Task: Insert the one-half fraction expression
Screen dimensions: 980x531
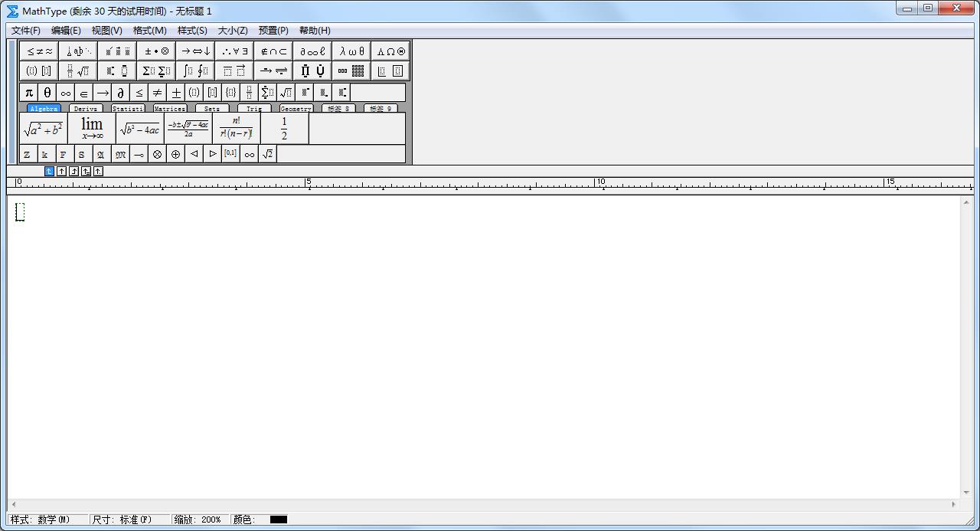Action: tap(285, 129)
